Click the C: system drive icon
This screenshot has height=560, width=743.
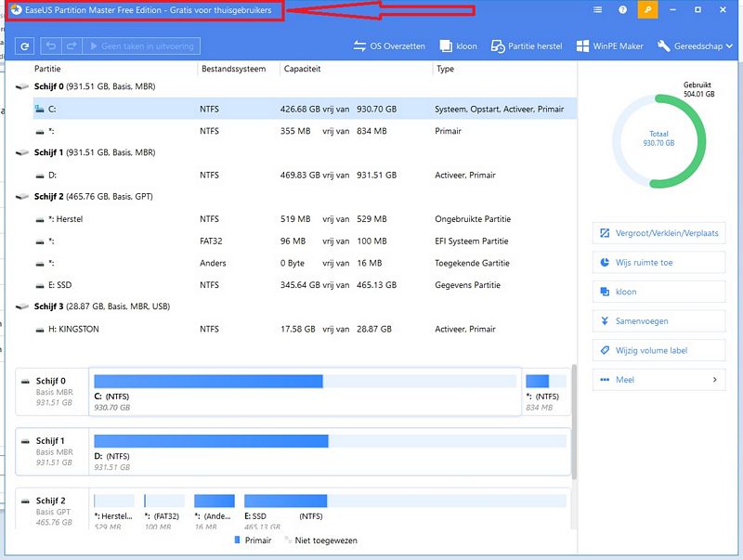[39, 109]
